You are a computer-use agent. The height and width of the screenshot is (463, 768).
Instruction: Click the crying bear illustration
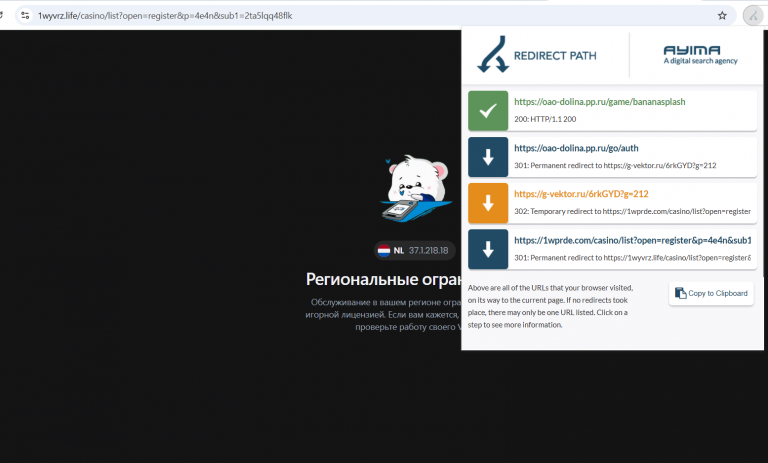click(x=416, y=189)
